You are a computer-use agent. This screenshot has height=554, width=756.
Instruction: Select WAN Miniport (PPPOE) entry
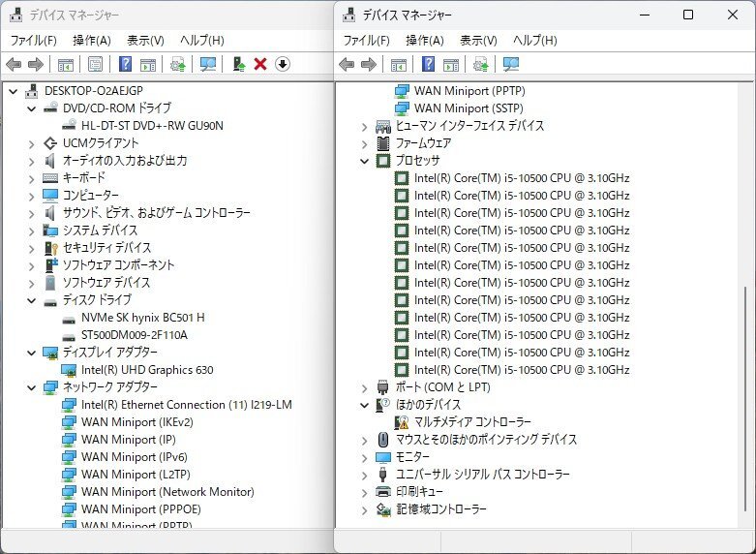tap(140, 509)
